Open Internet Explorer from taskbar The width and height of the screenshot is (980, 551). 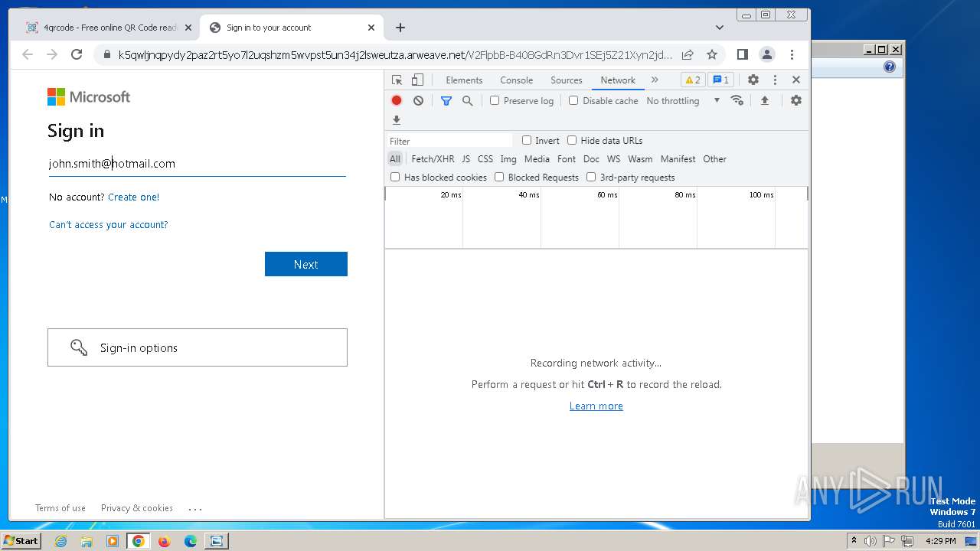tap(61, 541)
